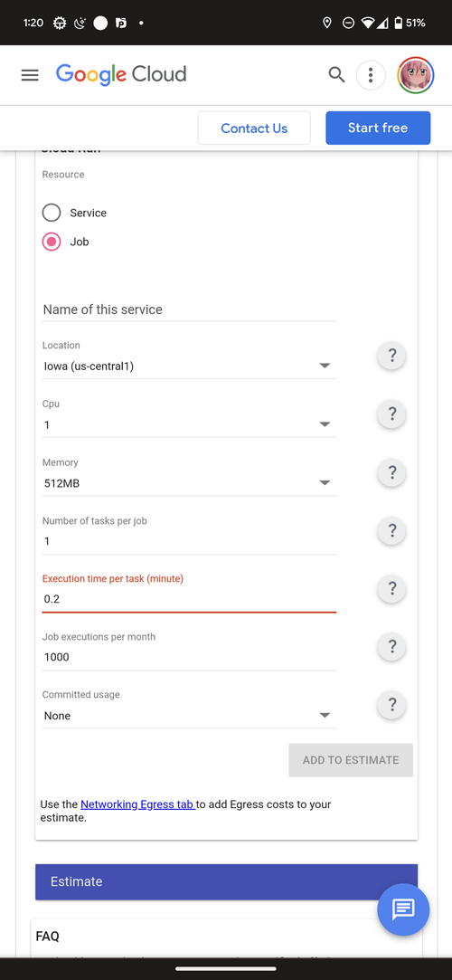This screenshot has width=452, height=980.
Task: Follow the Networking Egress tab link
Action: (138, 804)
